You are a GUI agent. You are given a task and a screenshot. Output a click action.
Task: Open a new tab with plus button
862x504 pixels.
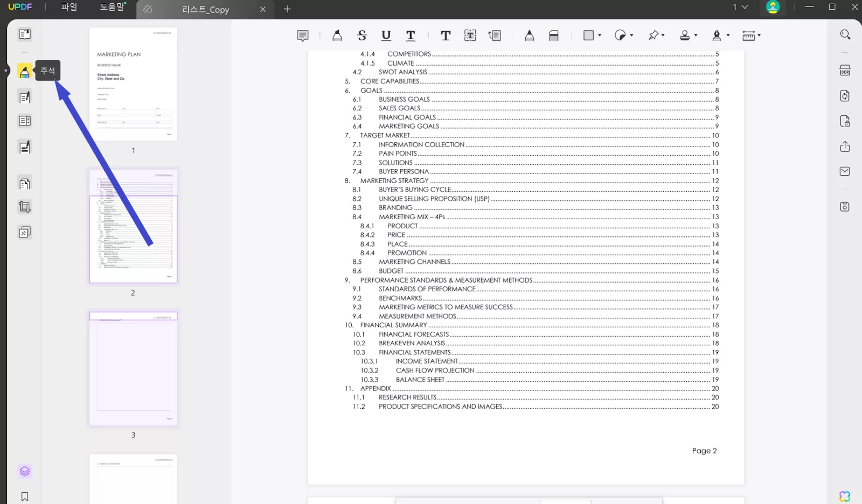pyautogui.click(x=287, y=9)
